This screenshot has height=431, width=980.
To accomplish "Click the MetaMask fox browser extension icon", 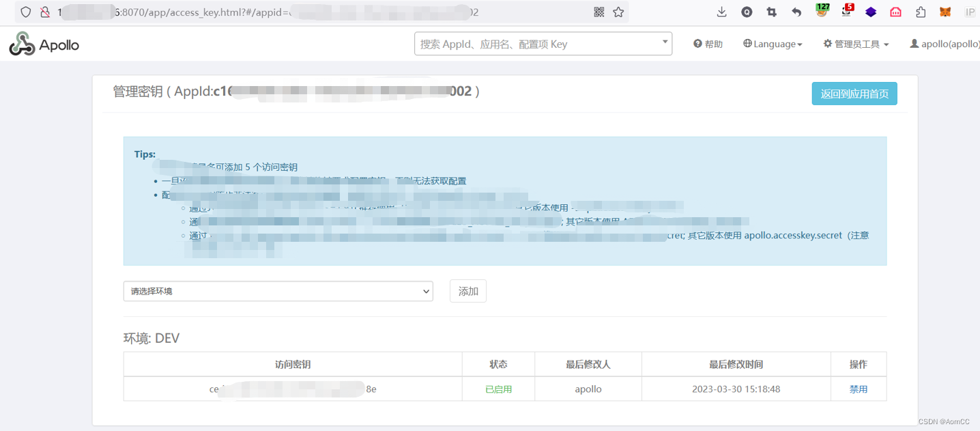I will [945, 12].
